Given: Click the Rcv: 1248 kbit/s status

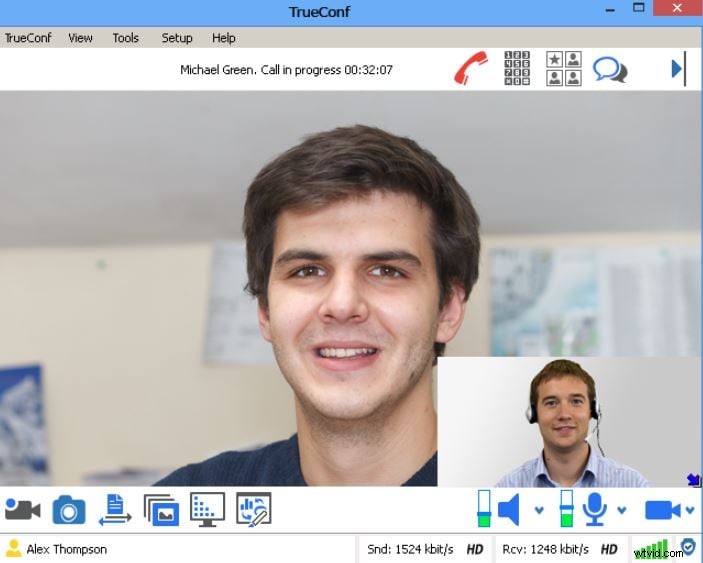Looking at the screenshot, I should click(545, 549).
